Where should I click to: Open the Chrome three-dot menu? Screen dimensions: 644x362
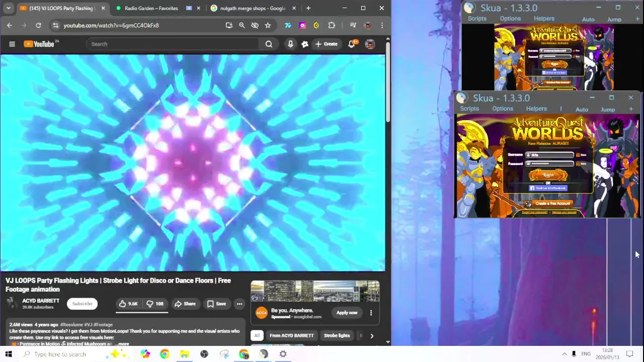(x=382, y=25)
